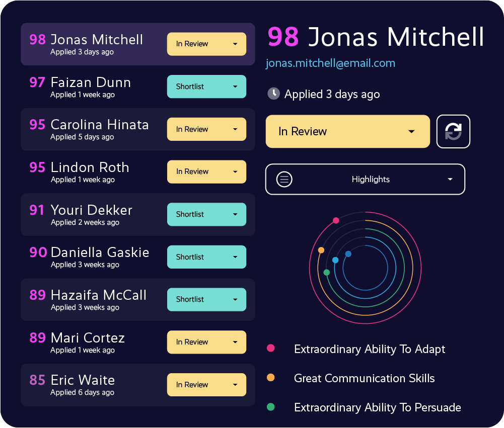This screenshot has width=504, height=428.
Task: Click the refresh status icon button
Action: (x=453, y=131)
